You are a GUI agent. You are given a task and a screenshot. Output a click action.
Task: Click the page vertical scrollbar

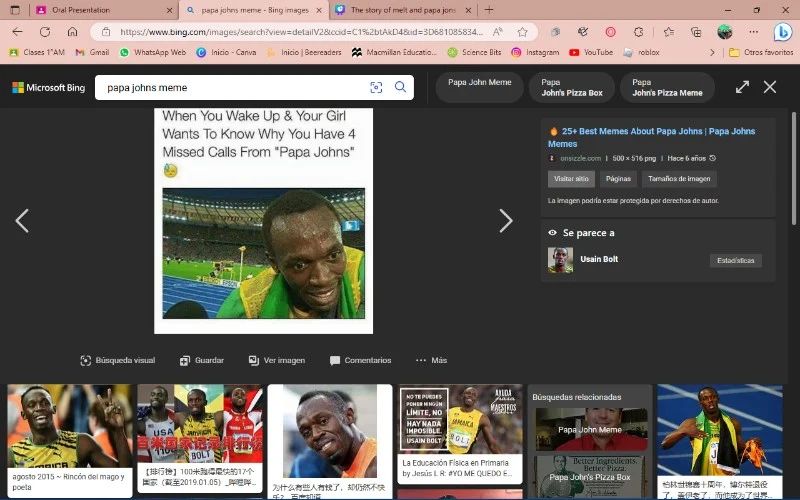point(794,168)
